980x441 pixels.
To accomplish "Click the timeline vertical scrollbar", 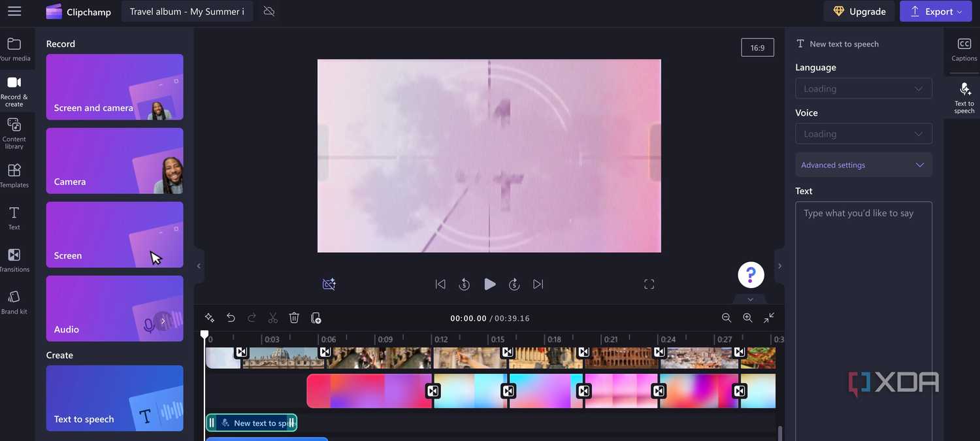I will (x=779, y=434).
